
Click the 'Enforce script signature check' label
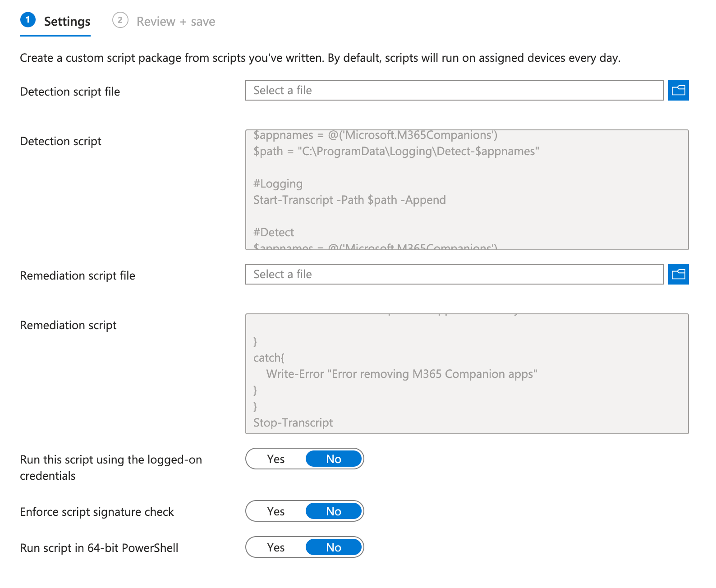97,512
